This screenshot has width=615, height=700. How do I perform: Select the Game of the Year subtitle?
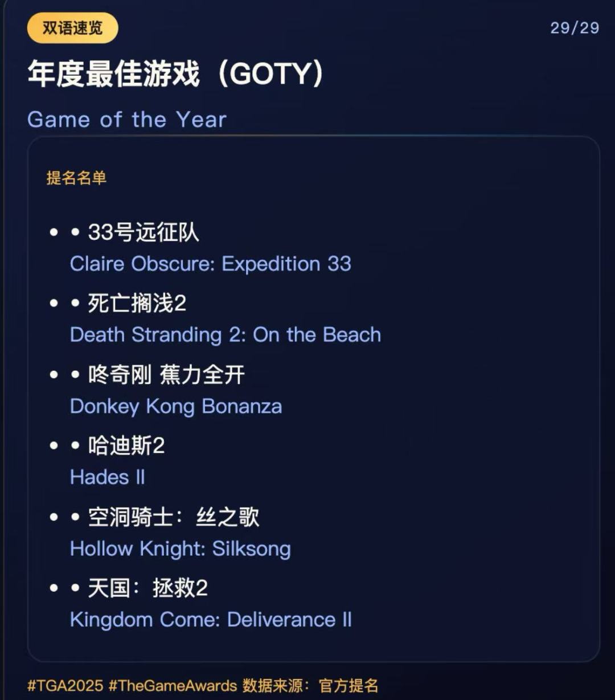click(x=127, y=120)
